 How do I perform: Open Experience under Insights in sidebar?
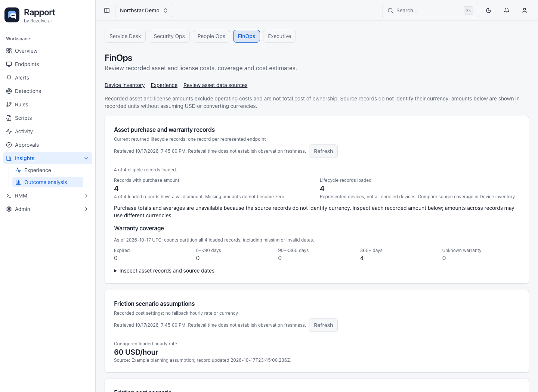point(48,170)
